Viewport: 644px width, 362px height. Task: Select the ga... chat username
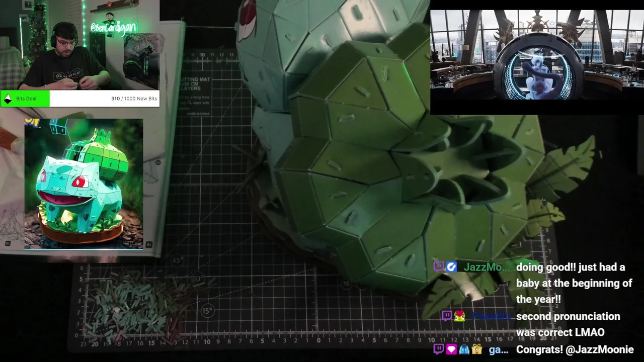point(499,350)
